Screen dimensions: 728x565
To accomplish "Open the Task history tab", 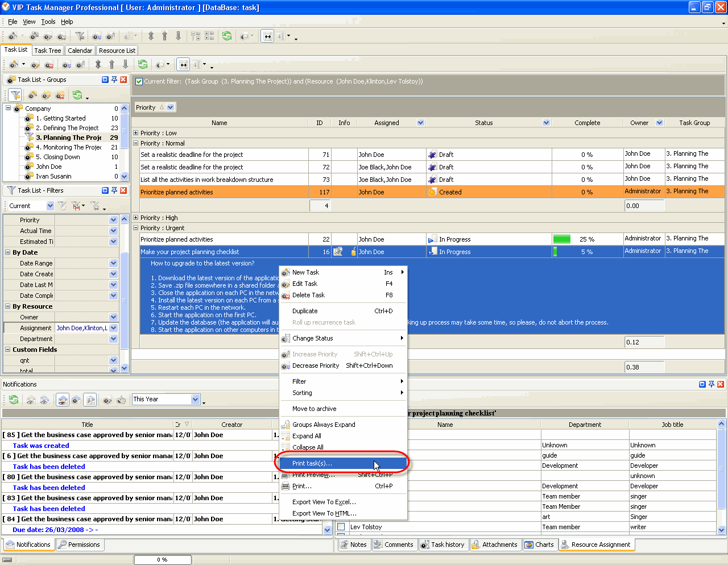I will pos(442,545).
